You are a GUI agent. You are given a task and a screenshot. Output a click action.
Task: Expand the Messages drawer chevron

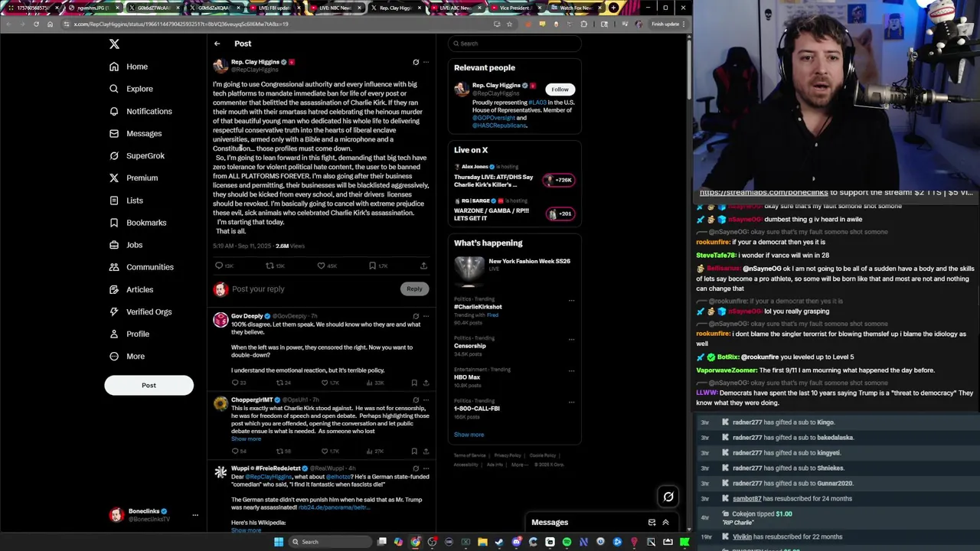[x=665, y=523]
